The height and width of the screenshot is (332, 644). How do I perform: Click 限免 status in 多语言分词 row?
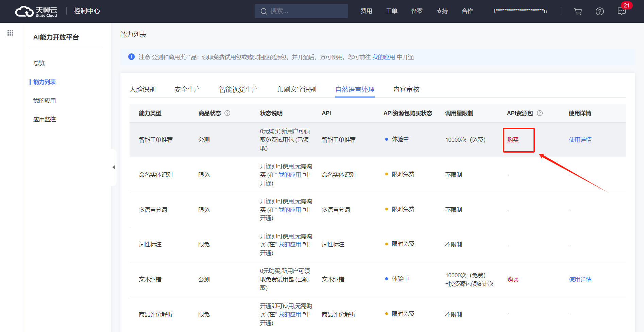[204, 210]
